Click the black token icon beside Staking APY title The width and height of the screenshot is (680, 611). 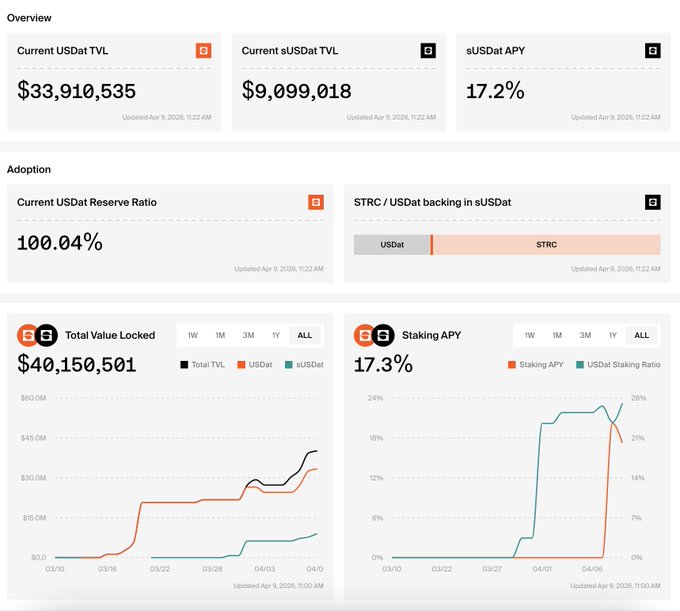pyautogui.click(x=382, y=335)
